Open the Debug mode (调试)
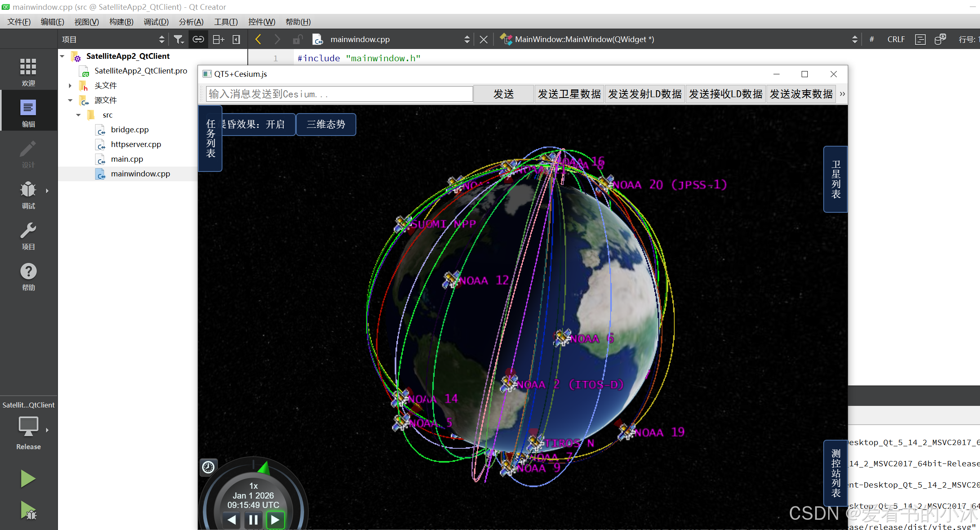Image resolution: width=980 pixels, height=530 pixels. pos(28,194)
